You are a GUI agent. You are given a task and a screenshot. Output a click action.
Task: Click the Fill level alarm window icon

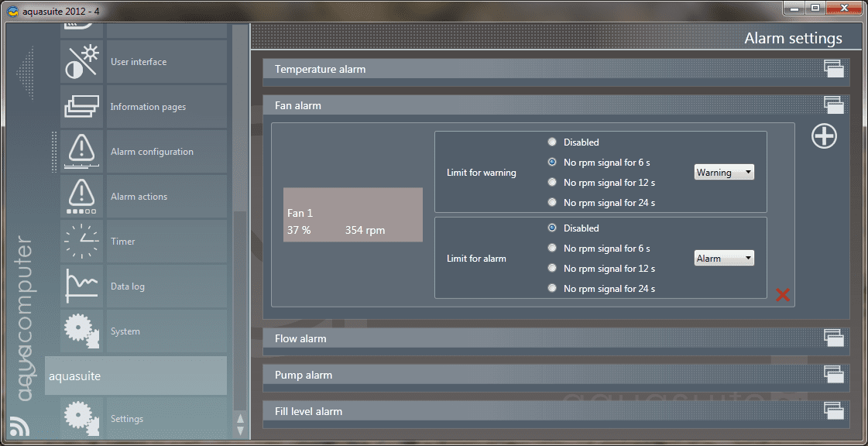pyautogui.click(x=834, y=411)
